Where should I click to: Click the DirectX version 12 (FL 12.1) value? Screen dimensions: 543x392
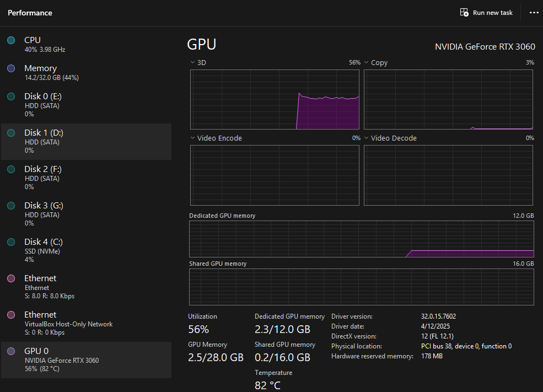[437, 336]
